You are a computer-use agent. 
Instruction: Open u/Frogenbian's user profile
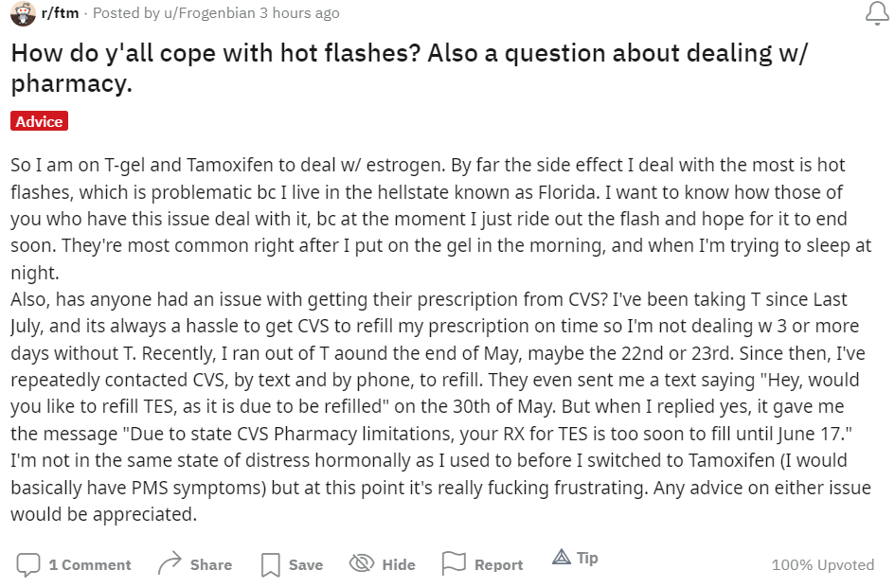(x=210, y=12)
